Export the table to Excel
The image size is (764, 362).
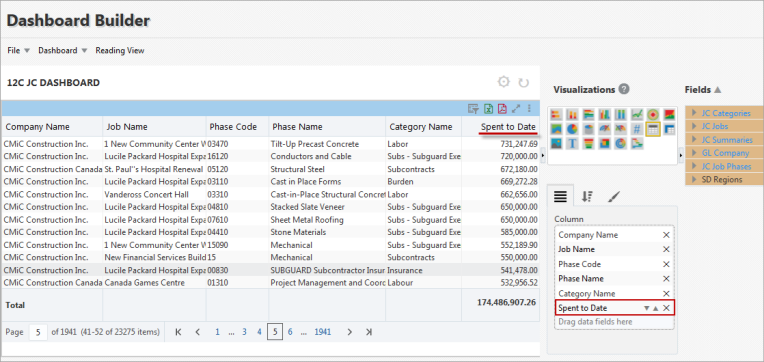[488, 109]
